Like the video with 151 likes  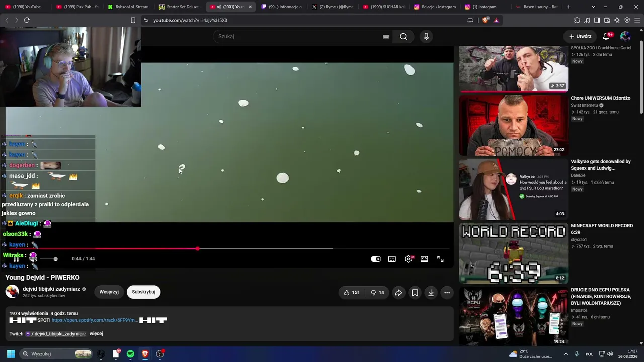pyautogui.click(x=352, y=293)
